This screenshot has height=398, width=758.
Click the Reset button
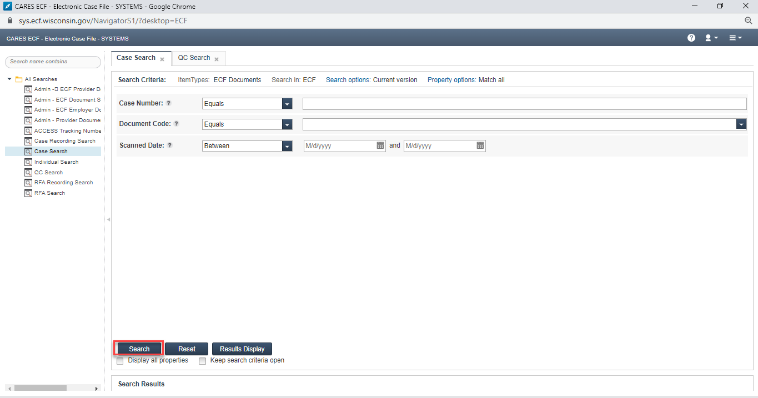(x=187, y=349)
